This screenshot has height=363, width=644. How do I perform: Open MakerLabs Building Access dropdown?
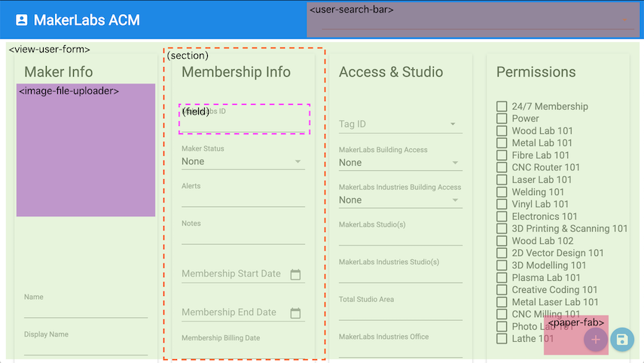pos(401,163)
